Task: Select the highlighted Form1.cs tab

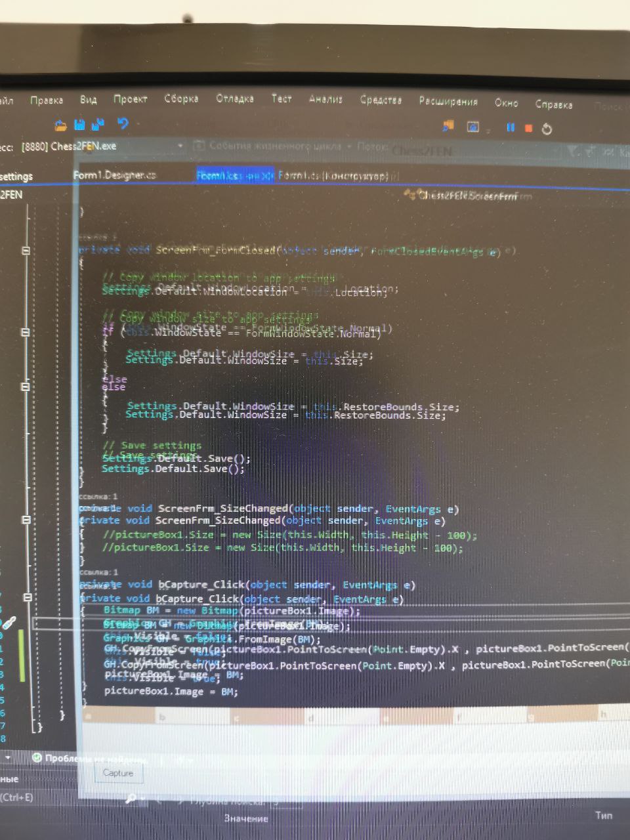Action: [x=235, y=175]
